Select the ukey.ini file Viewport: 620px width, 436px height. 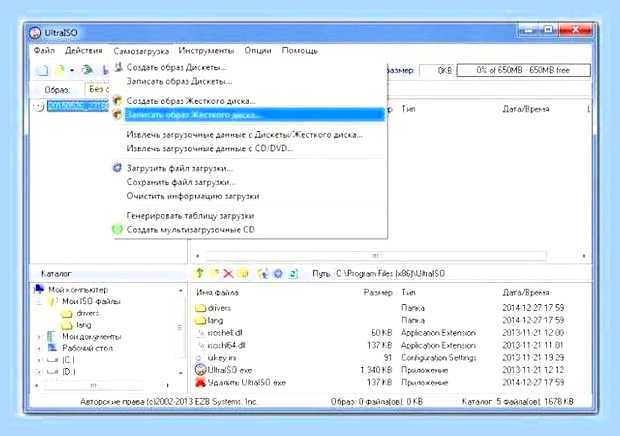(222, 358)
